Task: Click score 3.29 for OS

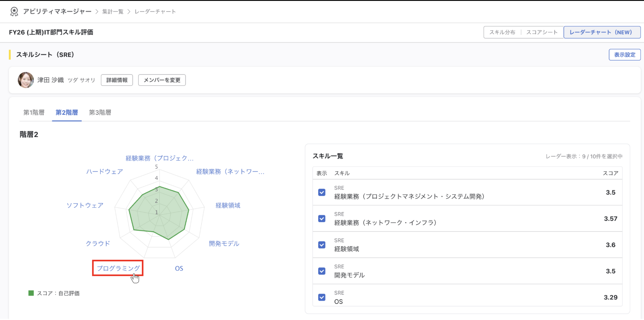Action: point(610,298)
